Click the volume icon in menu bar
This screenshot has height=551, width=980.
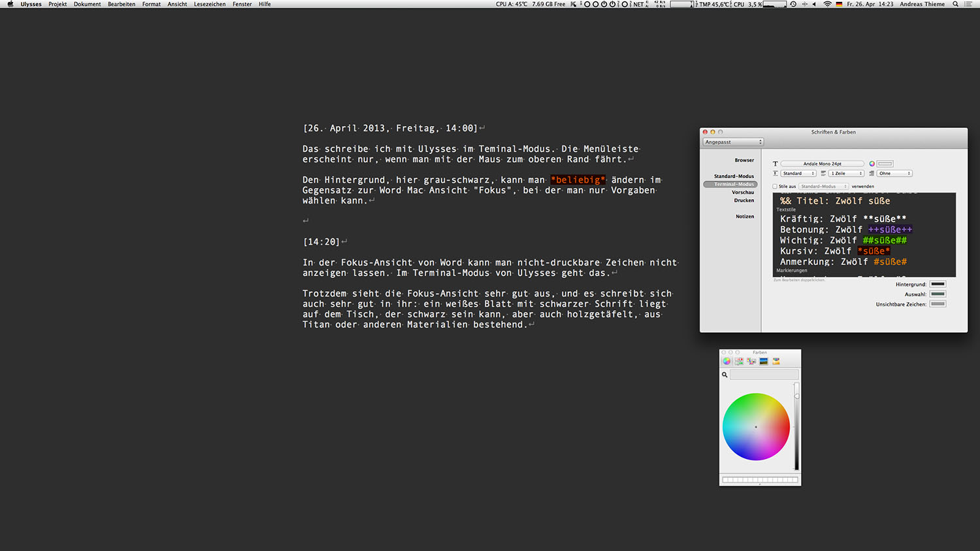[x=814, y=4]
